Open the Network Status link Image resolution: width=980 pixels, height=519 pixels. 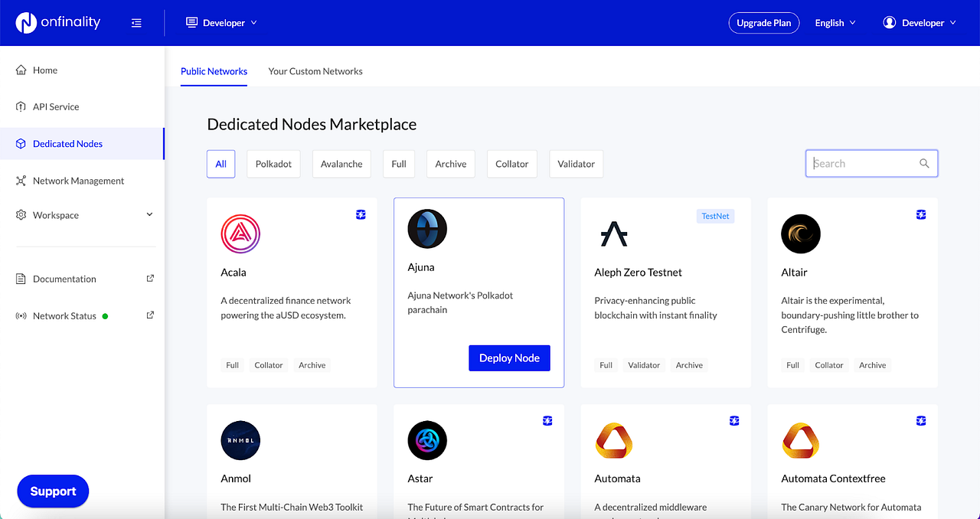point(64,316)
